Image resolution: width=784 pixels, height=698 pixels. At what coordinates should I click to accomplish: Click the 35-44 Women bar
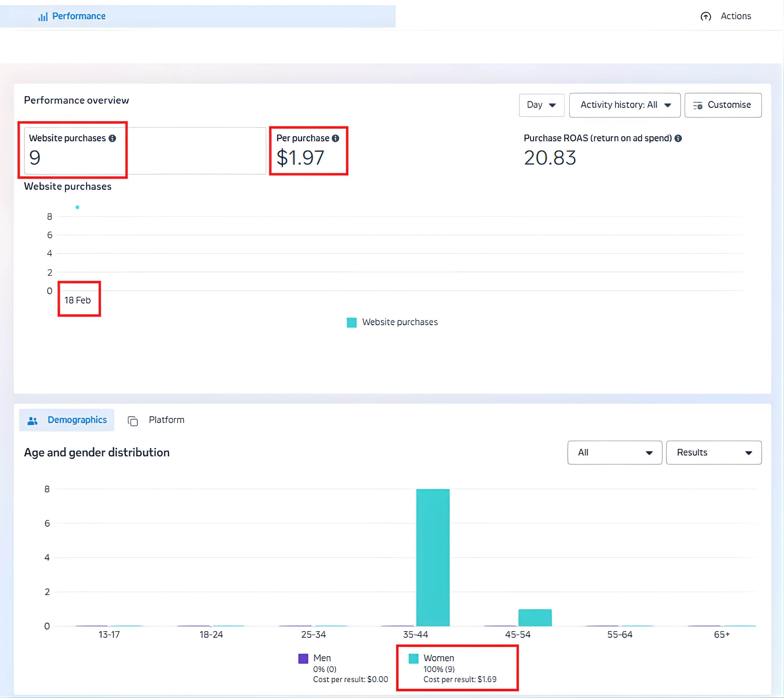pos(433,557)
